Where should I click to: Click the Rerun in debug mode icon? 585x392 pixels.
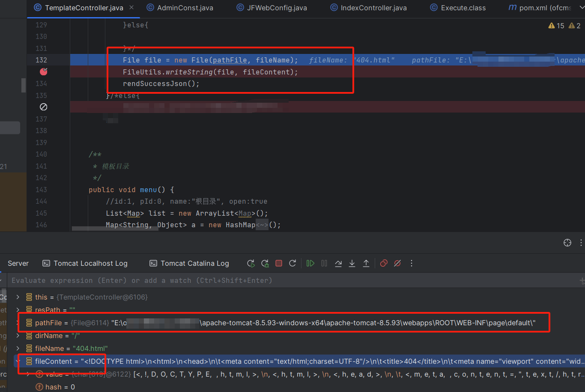click(265, 263)
